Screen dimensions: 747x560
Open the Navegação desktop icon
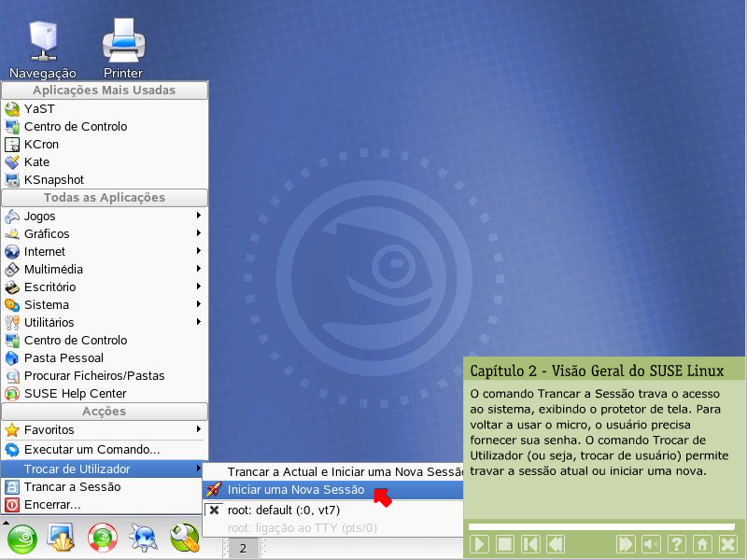[43, 47]
